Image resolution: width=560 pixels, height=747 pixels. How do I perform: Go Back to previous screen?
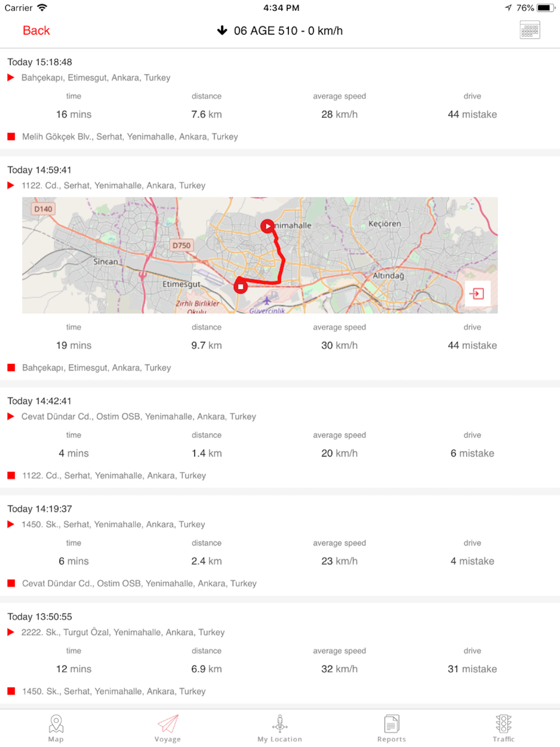(36, 31)
